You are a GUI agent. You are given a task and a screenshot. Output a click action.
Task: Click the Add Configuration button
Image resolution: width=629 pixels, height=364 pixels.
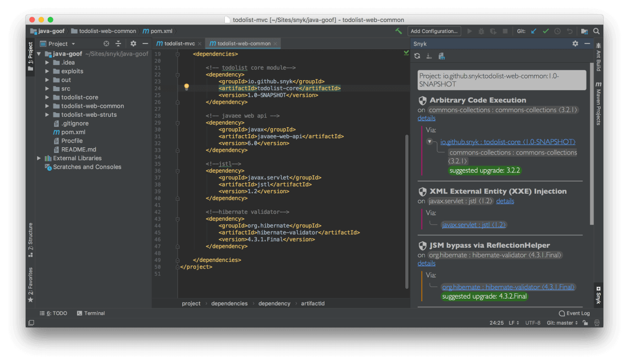tap(435, 31)
